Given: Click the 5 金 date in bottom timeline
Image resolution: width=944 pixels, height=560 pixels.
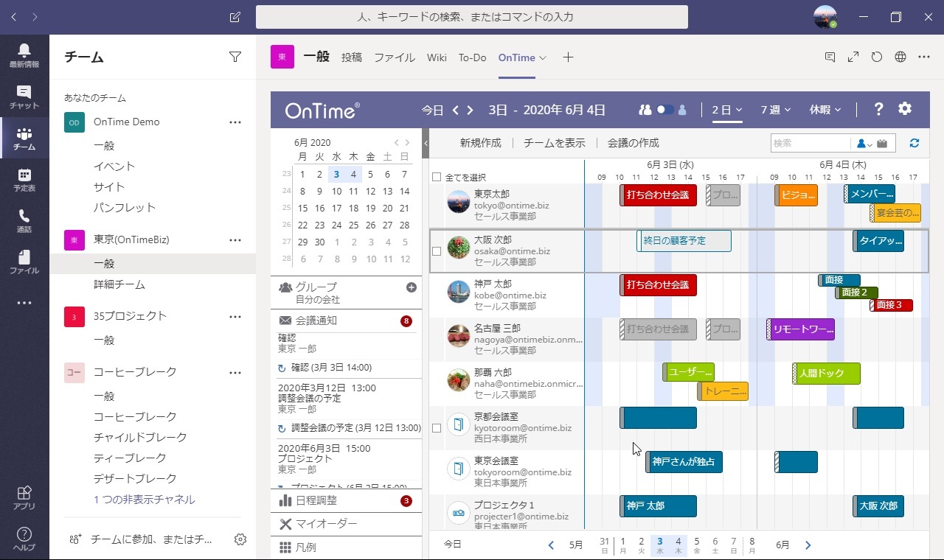Looking at the screenshot, I should [x=697, y=545].
